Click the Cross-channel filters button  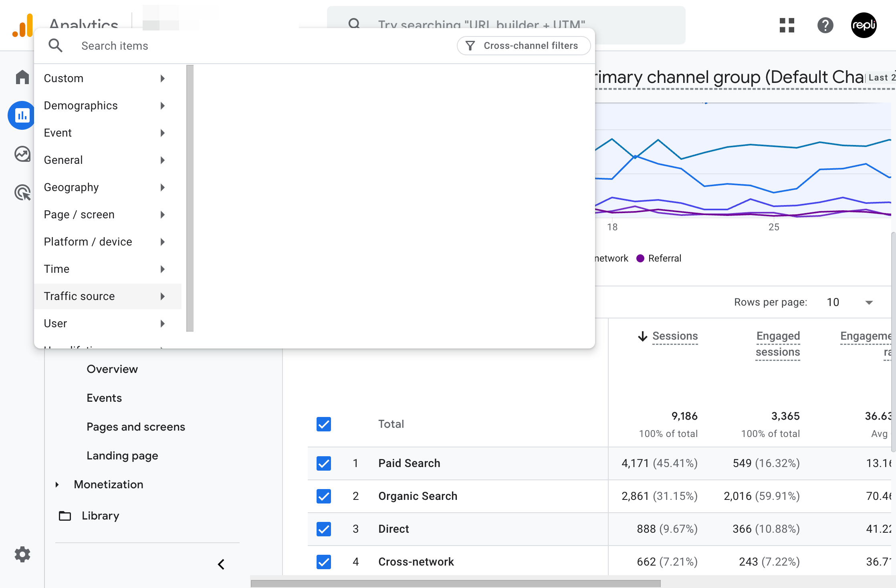tap(524, 46)
